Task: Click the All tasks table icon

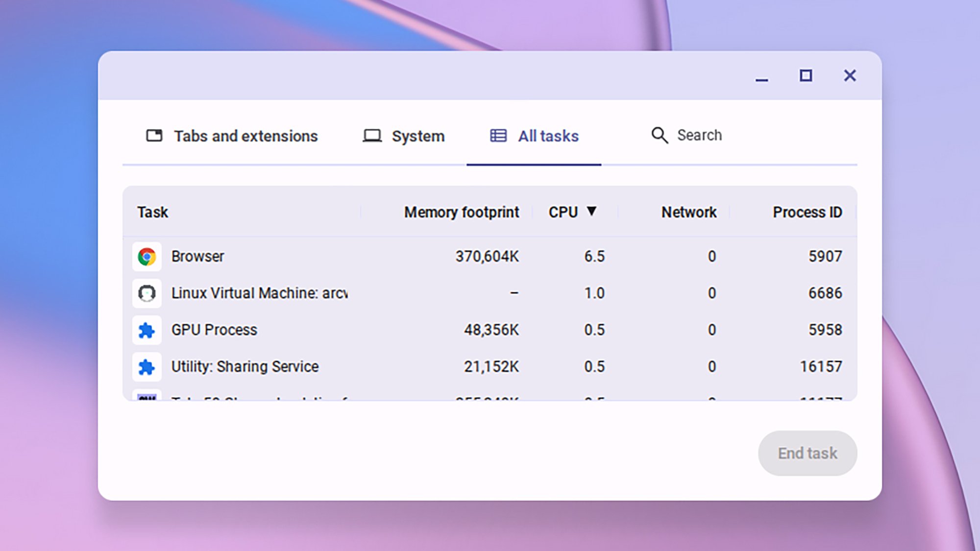Action: pyautogui.click(x=498, y=136)
